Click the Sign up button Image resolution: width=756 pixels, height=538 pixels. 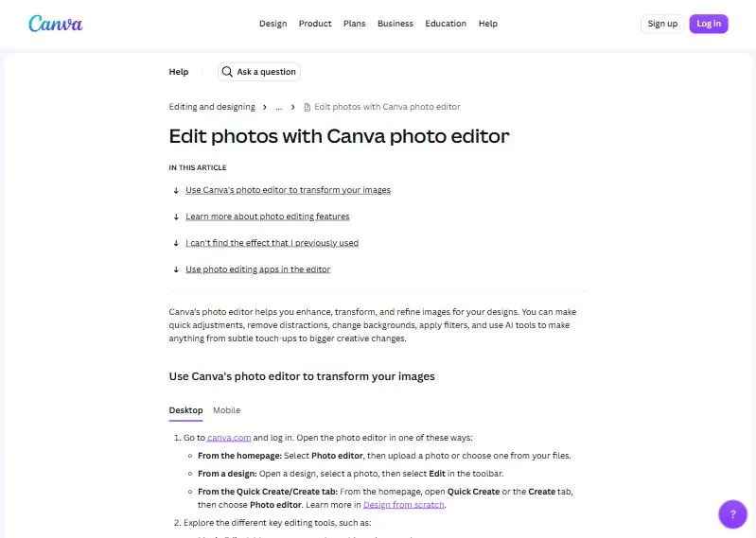pyautogui.click(x=662, y=24)
